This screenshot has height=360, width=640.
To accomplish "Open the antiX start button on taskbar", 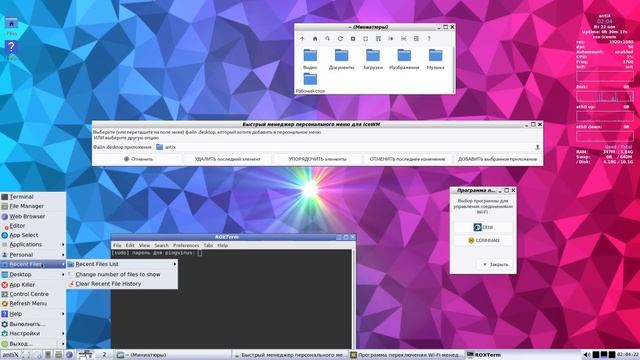I will point(11,355).
